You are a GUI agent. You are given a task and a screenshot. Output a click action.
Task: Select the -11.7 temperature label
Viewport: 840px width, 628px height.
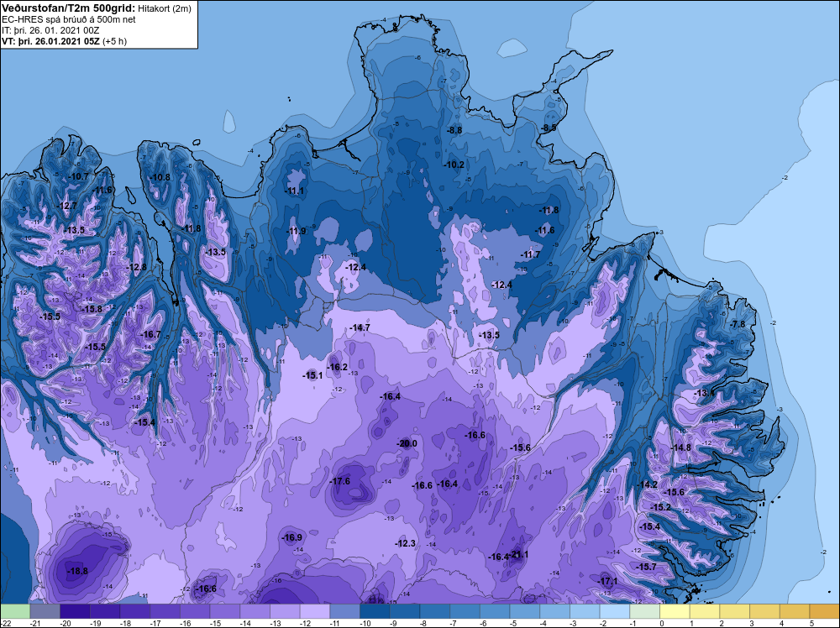point(530,254)
